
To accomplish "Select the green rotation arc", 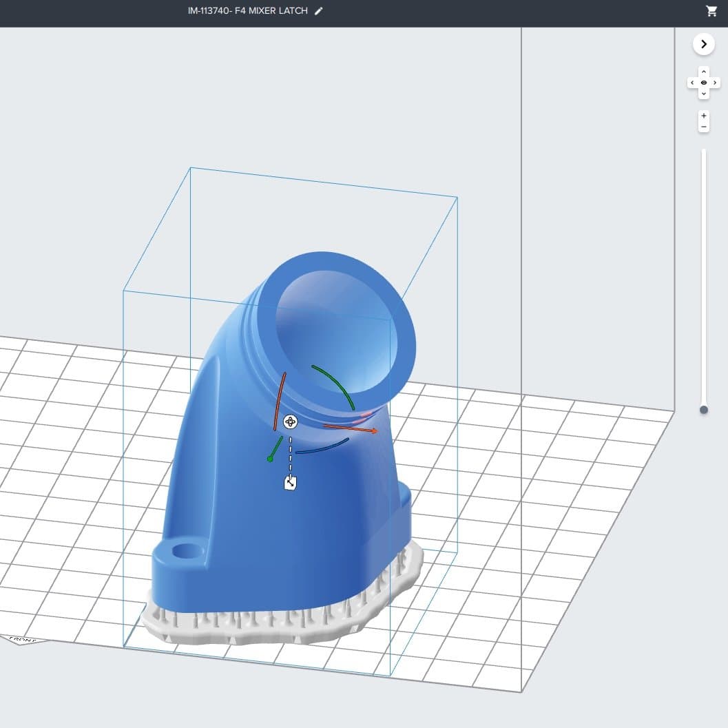I will (x=335, y=384).
